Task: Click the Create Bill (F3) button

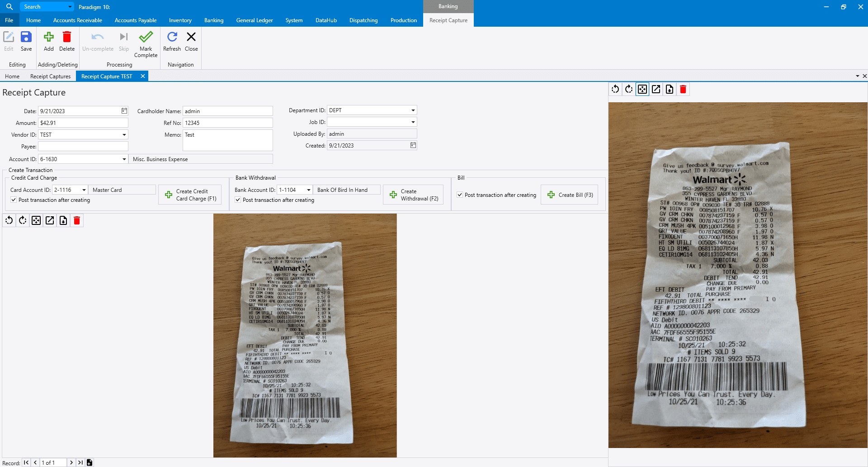Action: pos(570,195)
